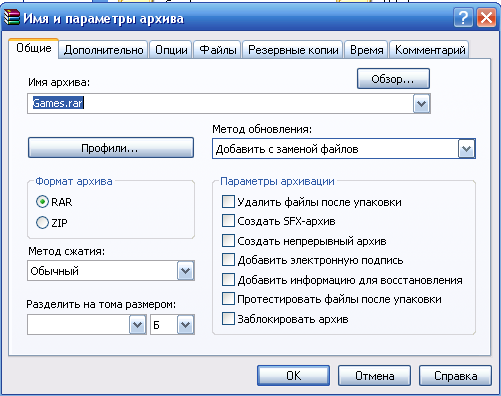Viewport: 501px width, 396px height.
Task: Click the WinRAR books icon in title bar
Action: click(12, 17)
